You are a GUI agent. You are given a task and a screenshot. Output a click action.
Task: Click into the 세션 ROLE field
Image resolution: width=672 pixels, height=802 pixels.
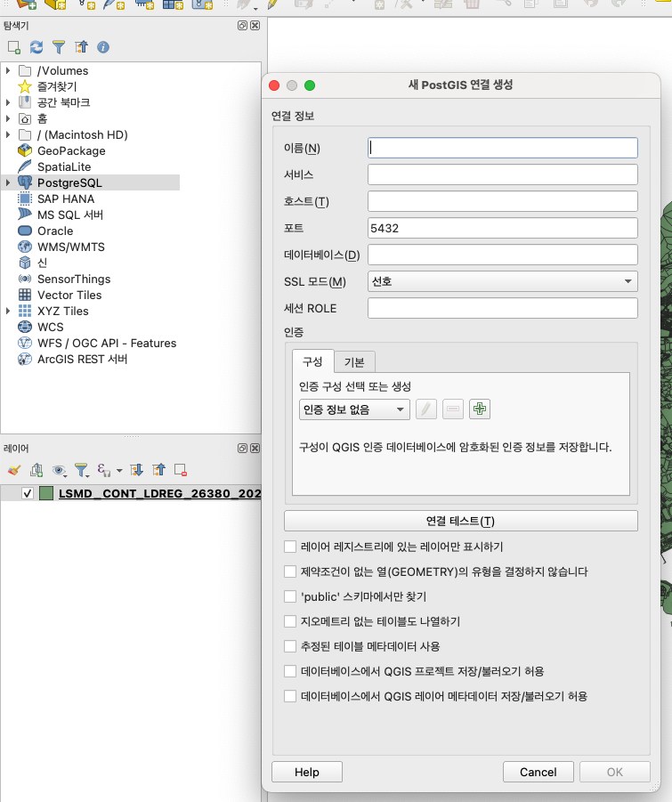pos(502,308)
